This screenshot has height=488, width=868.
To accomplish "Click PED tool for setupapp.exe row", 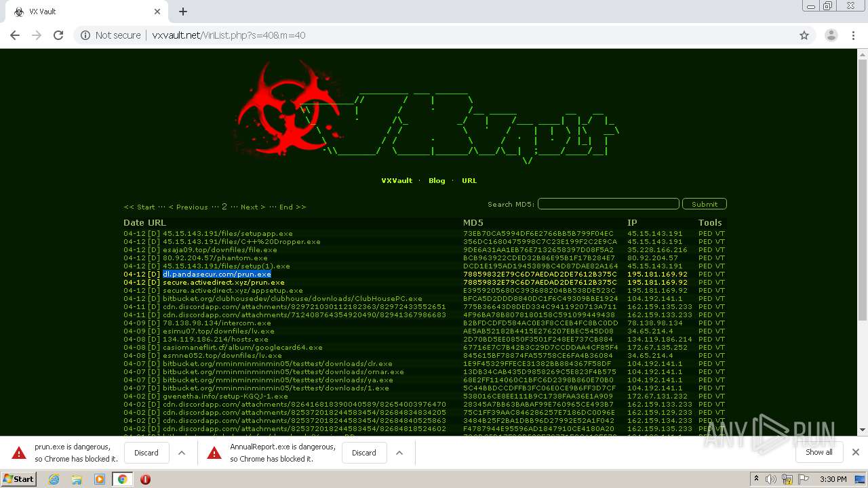I will (x=705, y=234).
